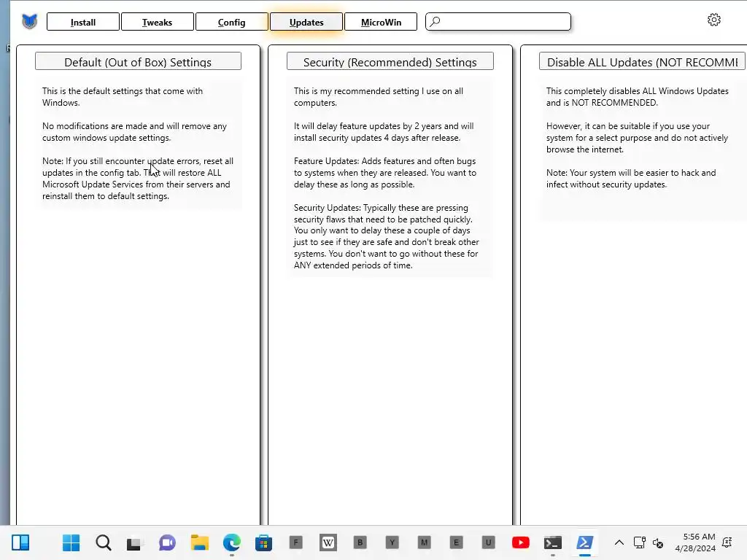
Task: Open Microsoft Store from taskbar
Action: click(263, 542)
